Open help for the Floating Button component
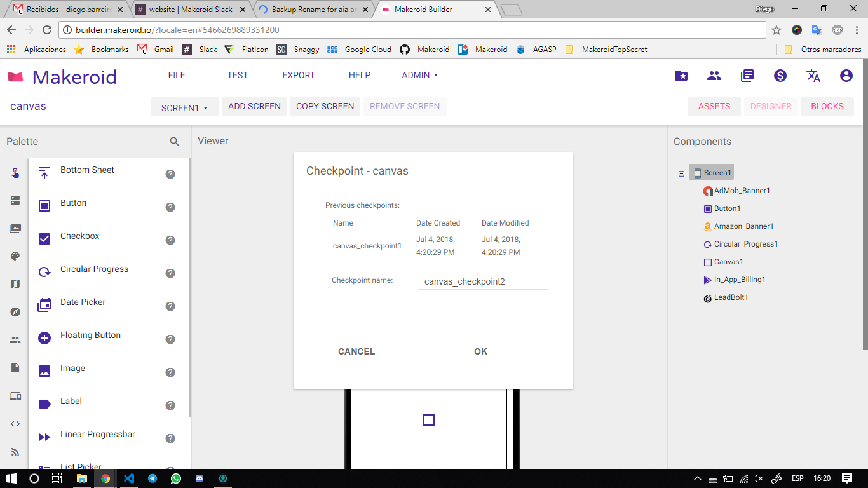868x488 pixels. [170, 339]
